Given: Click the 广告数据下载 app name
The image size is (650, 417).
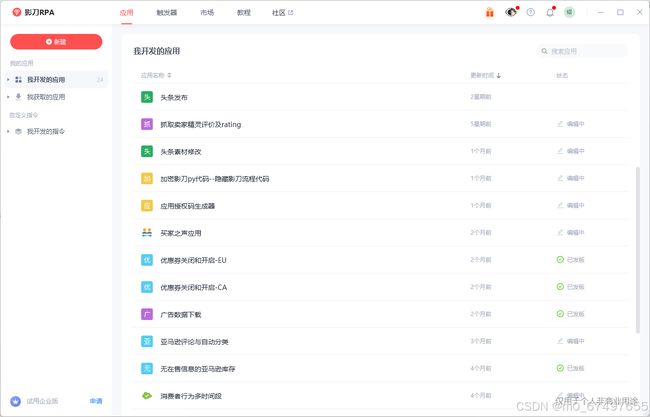Looking at the screenshot, I should [181, 315].
